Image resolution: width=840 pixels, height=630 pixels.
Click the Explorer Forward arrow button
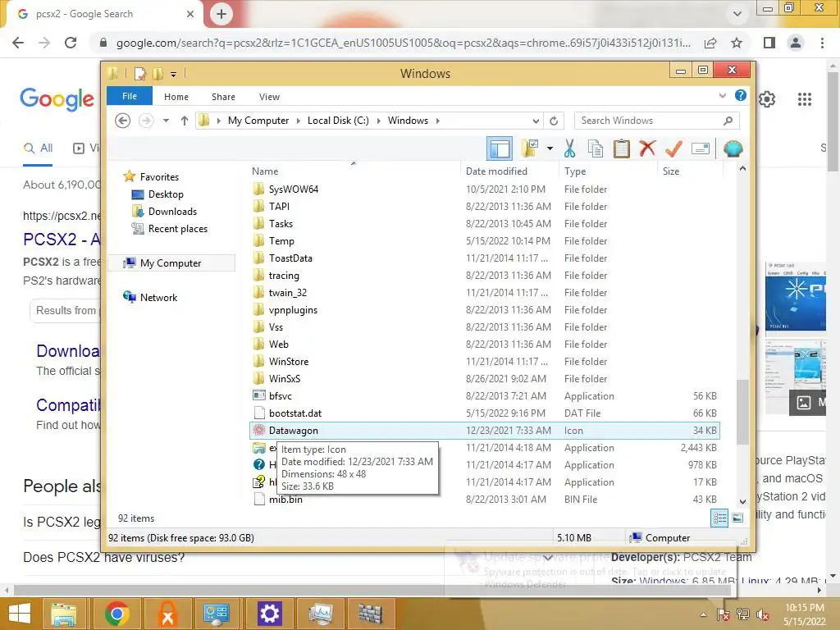146,121
